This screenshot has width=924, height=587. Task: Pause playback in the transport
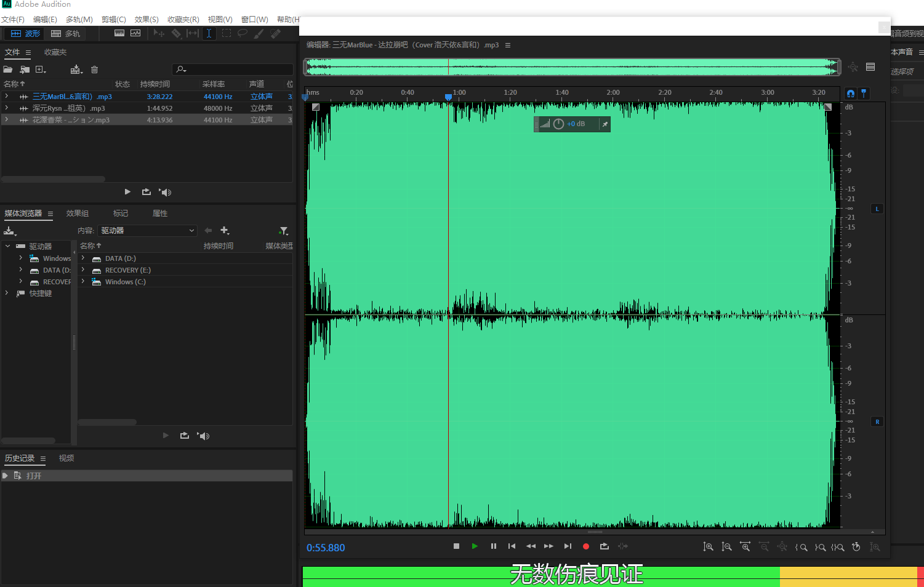click(493, 546)
